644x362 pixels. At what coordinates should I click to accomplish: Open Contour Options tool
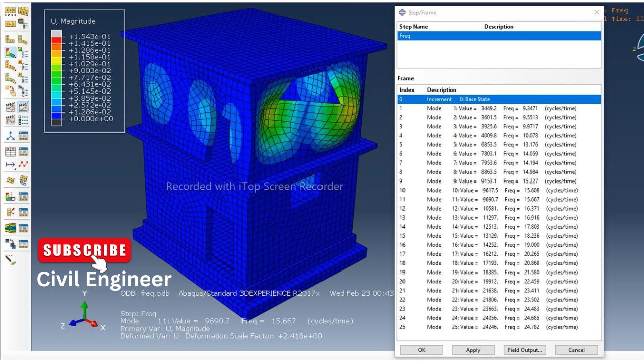tap(23, 52)
